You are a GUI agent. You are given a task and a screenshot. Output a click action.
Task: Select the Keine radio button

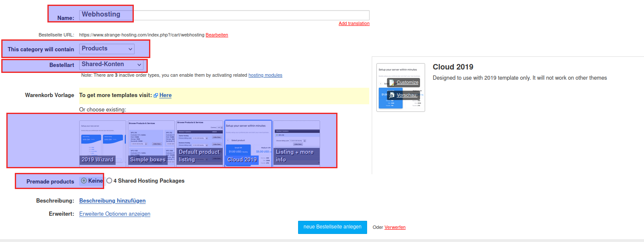84,181
